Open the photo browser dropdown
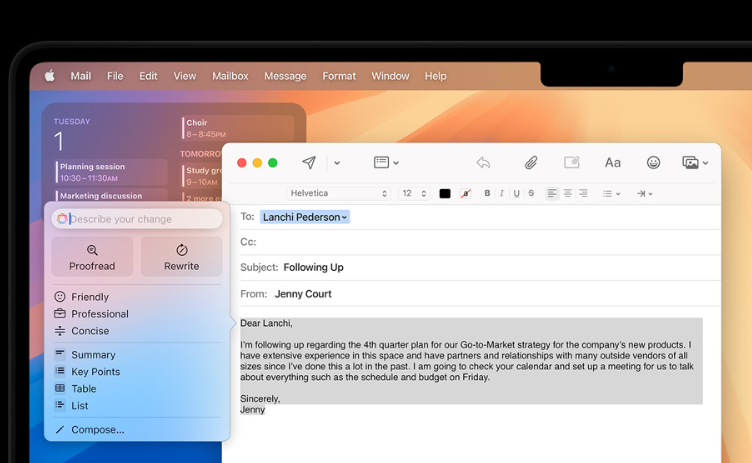752x463 pixels. (x=694, y=163)
